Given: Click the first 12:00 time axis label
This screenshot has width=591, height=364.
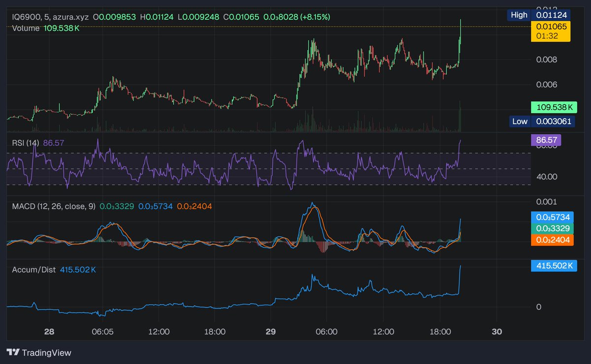Looking at the screenshot, I should click(160, 331).
